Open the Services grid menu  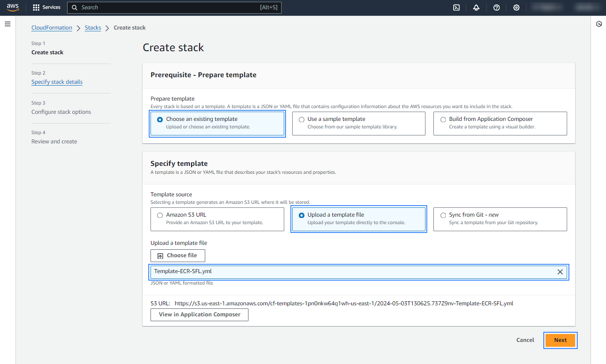point(46,8)
